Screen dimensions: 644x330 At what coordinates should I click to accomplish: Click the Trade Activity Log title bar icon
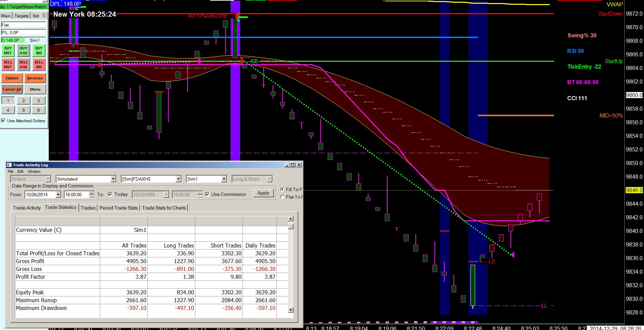(9, 165)
